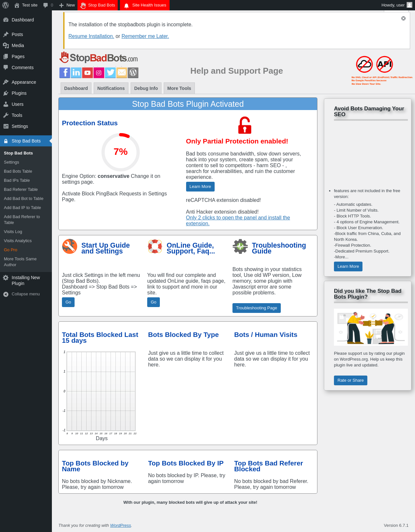Open Users in the left menu
Image resolution: width=415 pixels, height=532 pixels.
(x=26, y=104)
